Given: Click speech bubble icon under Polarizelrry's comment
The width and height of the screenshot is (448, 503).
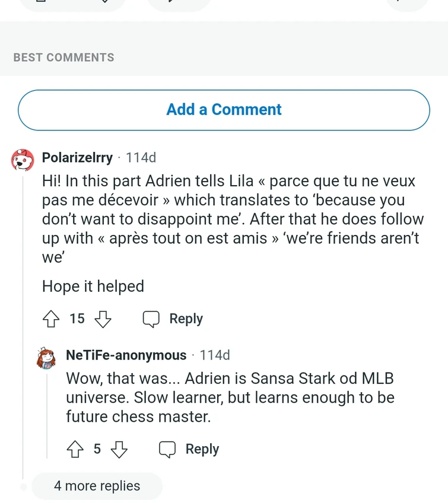Looking at the screenshot, I should pos(151,319).
